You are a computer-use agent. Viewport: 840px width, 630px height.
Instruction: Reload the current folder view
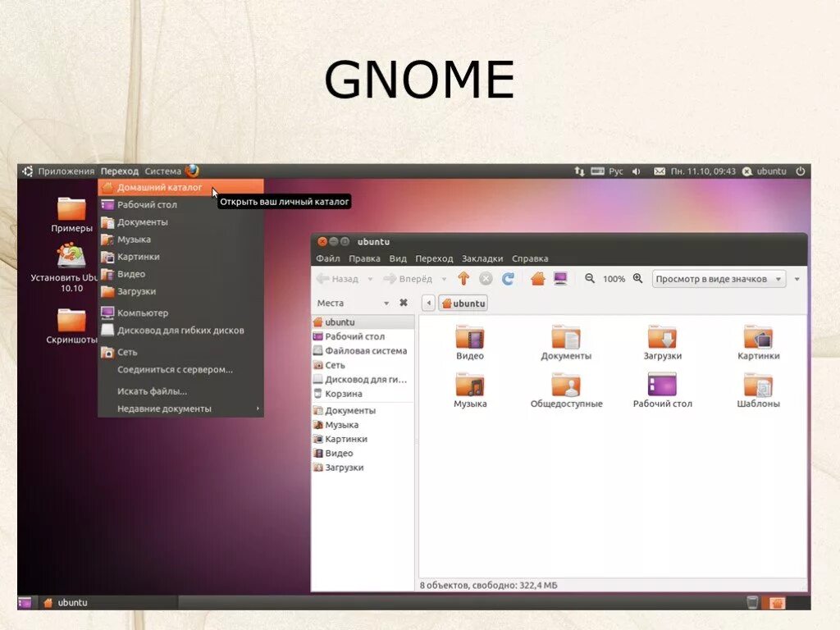pyautogui.click(x=508, y=279)
